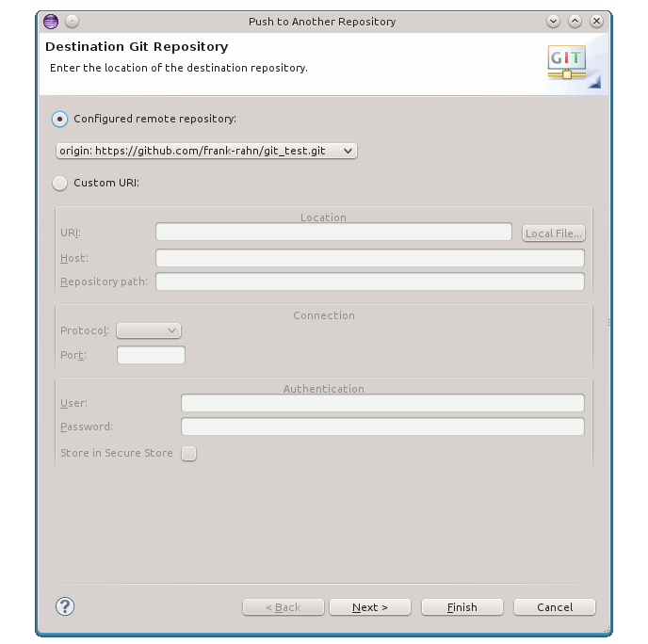
Task: Click into the Host input field
Action: coord(370,258)
